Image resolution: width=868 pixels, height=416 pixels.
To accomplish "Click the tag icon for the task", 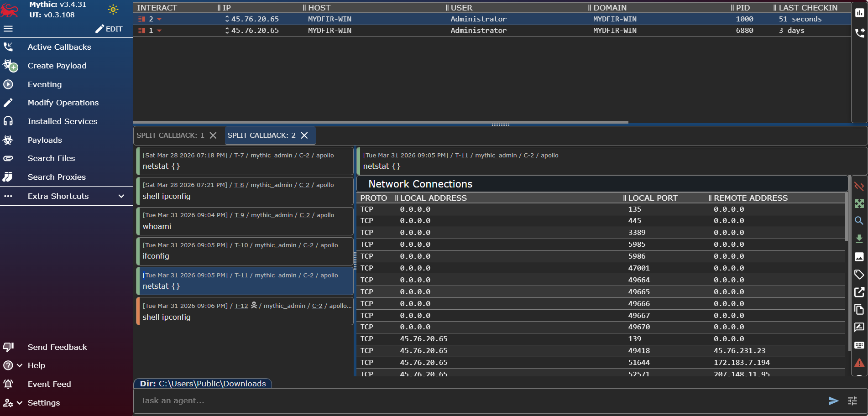I will point(859,275).
